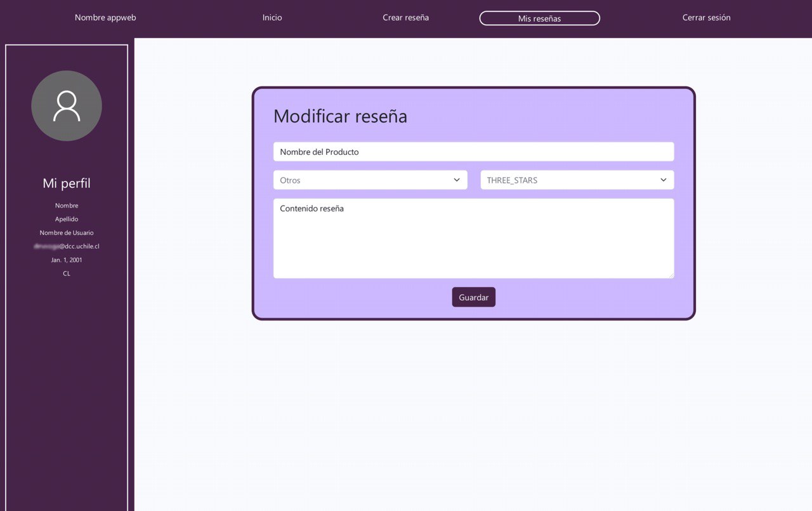Click Cerrar sesión to log out

(x=707, y=18)
